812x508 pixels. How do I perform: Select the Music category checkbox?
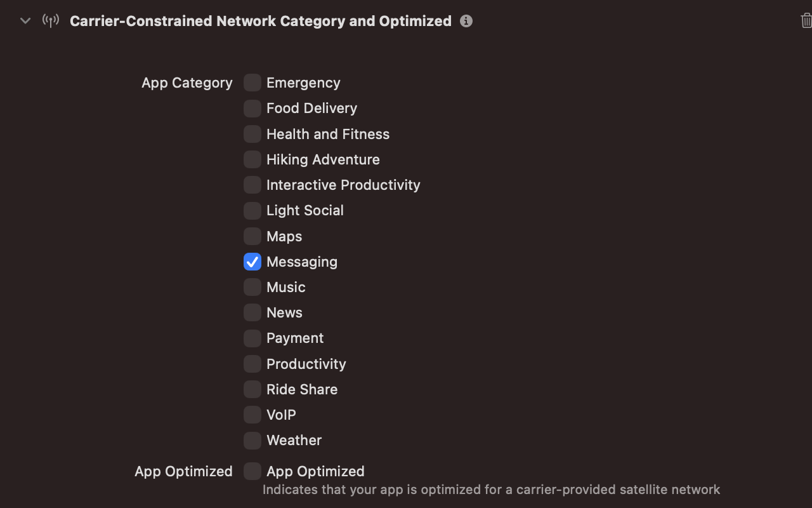(x=252, y=287)
